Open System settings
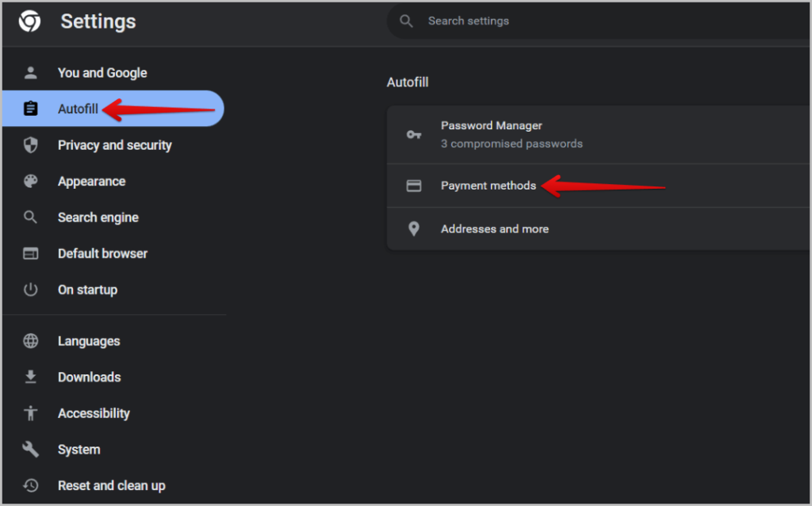The image size is (812, 506). (x=79, y=450)
